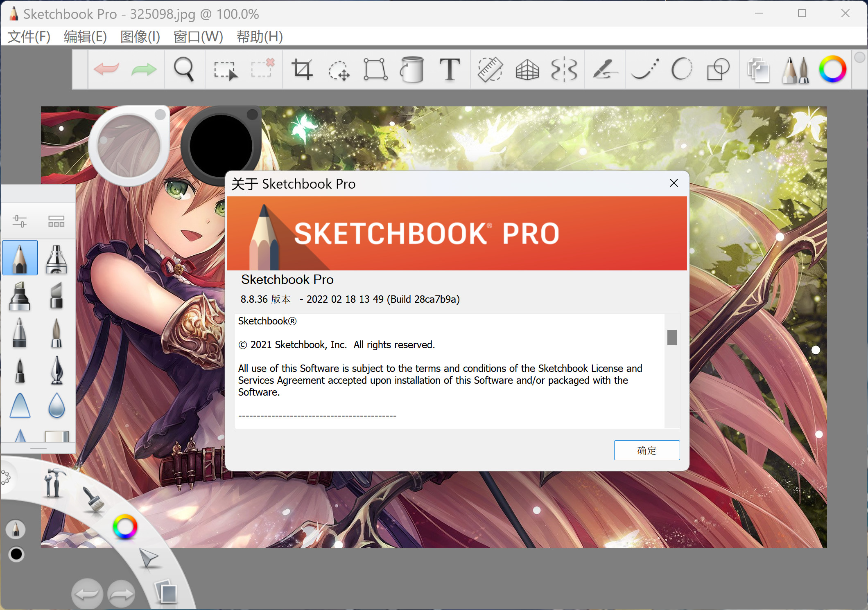Select the Blur water drop brush

[57, 405]
